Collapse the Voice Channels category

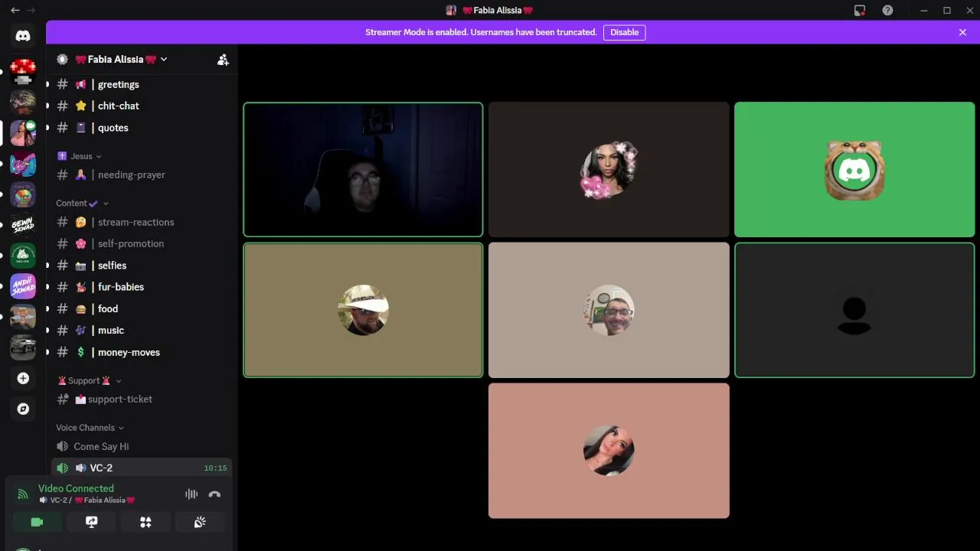pos(90,428)
